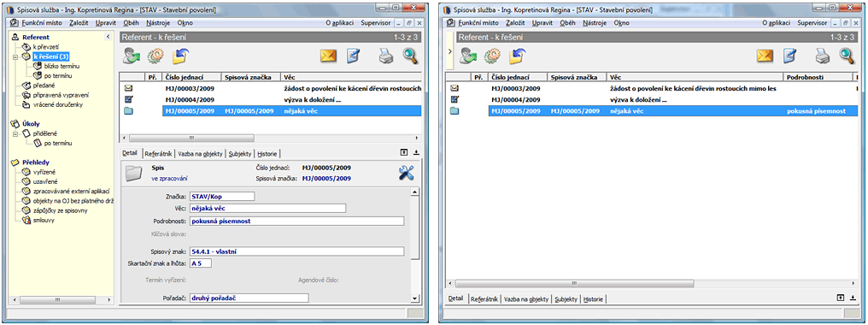
Task: Click document icon on row MJ/00004/2009, left window
Action: [x=128, y=99]
